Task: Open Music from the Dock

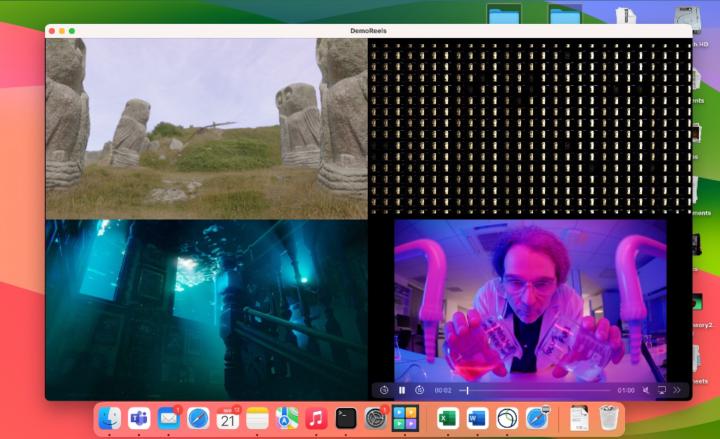Action: 316,418
